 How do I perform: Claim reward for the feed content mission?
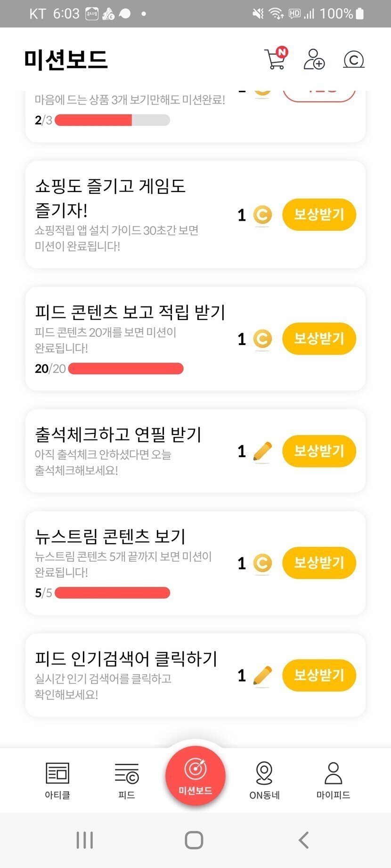[319, 338]
